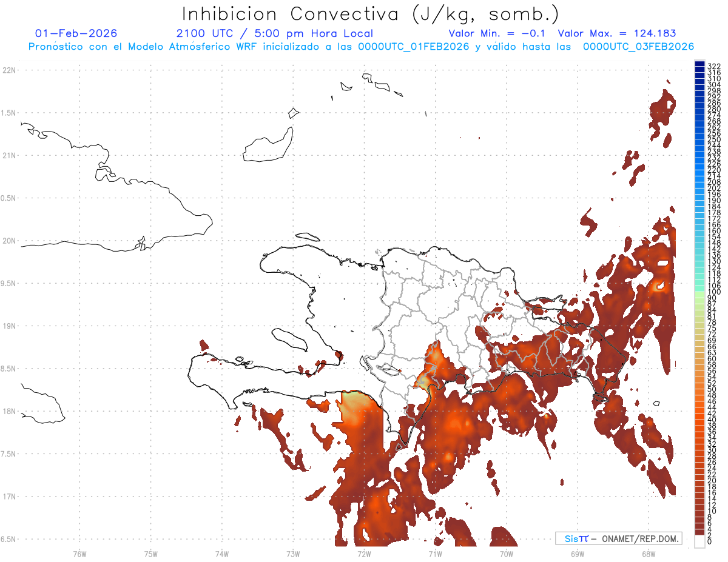Click the '19N' latitude label
Viewport: 728px width, 562px height.
pos(9,326)
